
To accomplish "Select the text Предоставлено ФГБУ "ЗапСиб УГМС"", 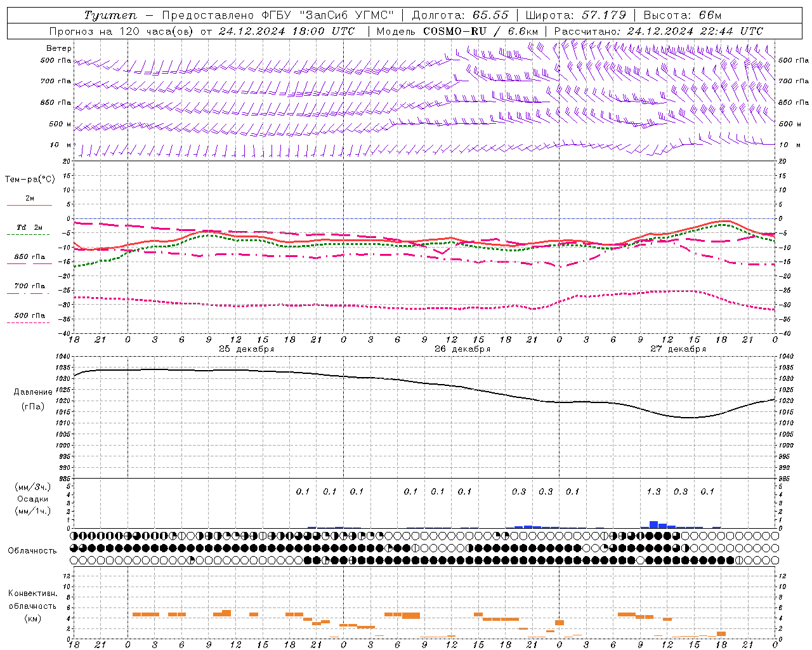I will click(278, 15).
